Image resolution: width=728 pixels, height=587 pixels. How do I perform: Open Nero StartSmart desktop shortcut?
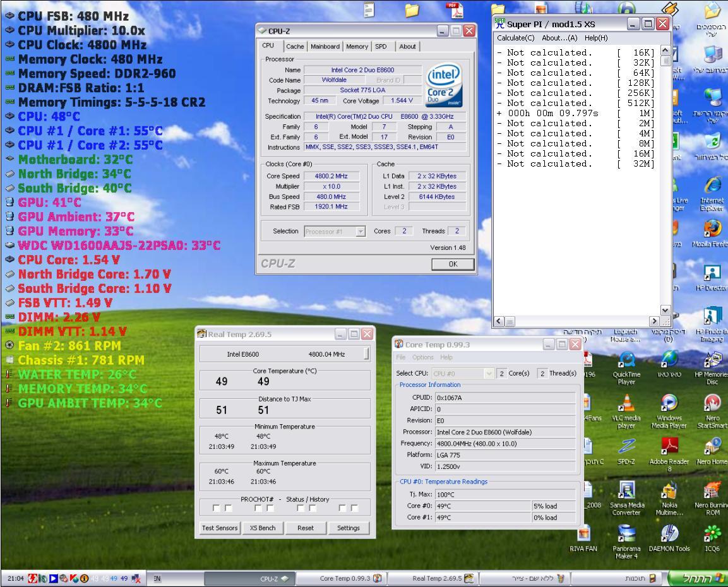coord(712,412)
